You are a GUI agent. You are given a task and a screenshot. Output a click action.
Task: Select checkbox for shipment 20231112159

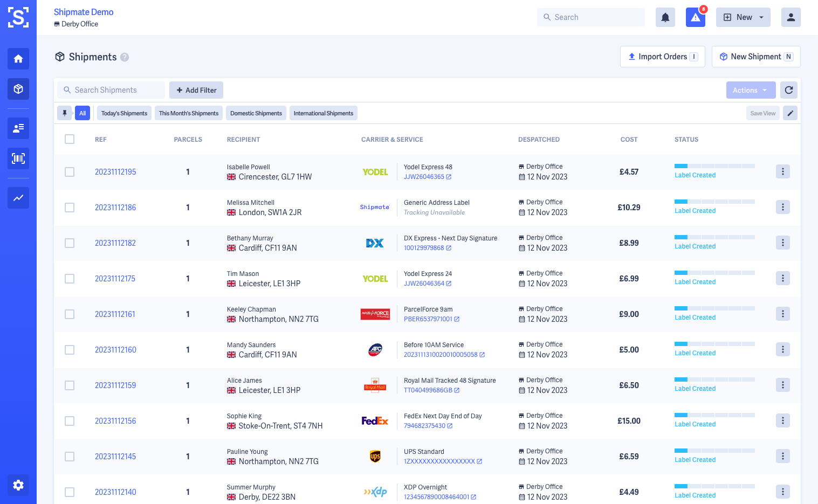70,385
